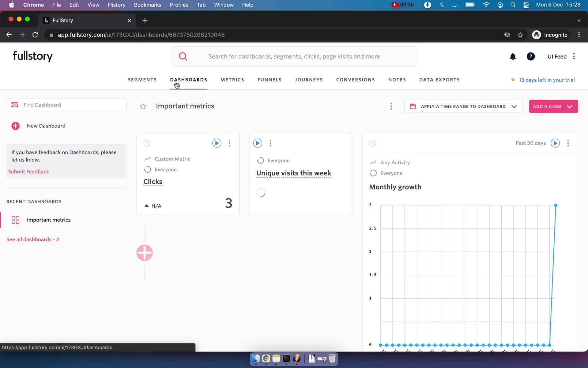588x368 pixels.
Task: Open Monthly growth card options menu
Action: click(568, 143)
